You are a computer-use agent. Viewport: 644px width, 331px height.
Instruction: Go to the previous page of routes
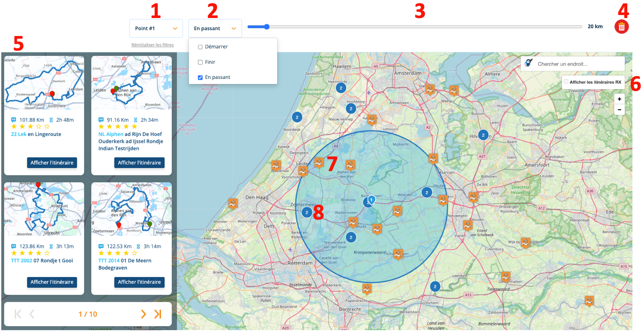(32, 314)
